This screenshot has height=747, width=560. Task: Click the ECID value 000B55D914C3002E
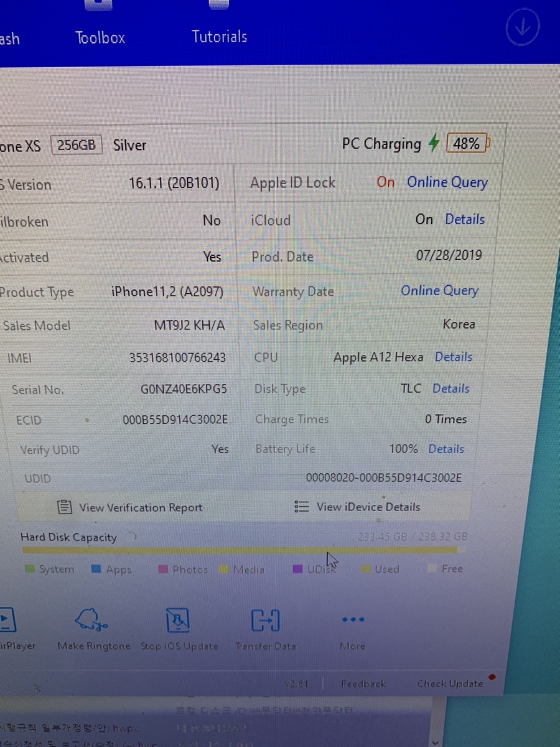(175, 420)
